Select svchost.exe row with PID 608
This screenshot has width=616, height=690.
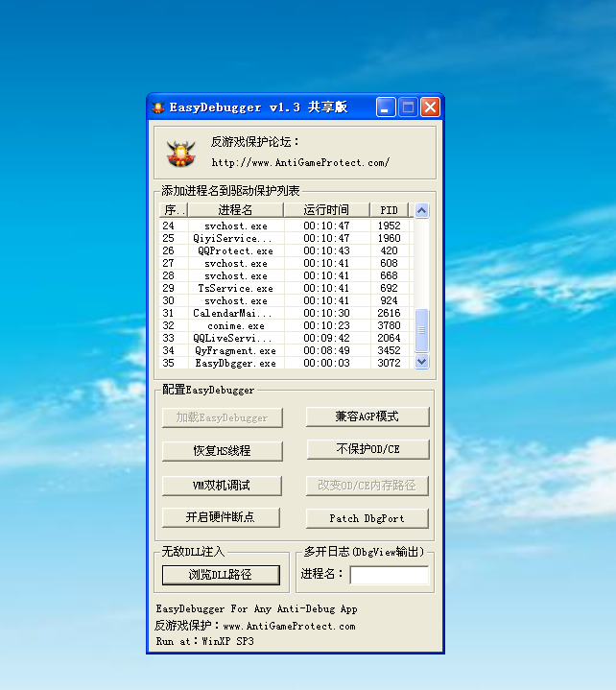[x=286, y=263]
